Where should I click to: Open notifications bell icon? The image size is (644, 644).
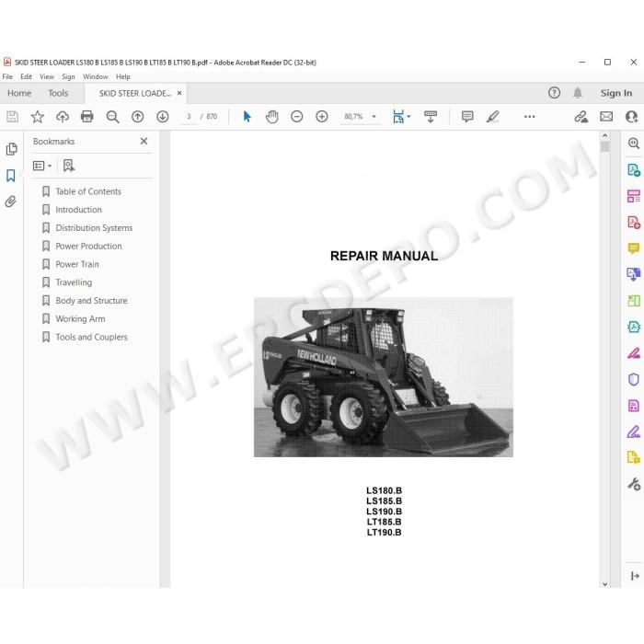[x=578, y=93]
